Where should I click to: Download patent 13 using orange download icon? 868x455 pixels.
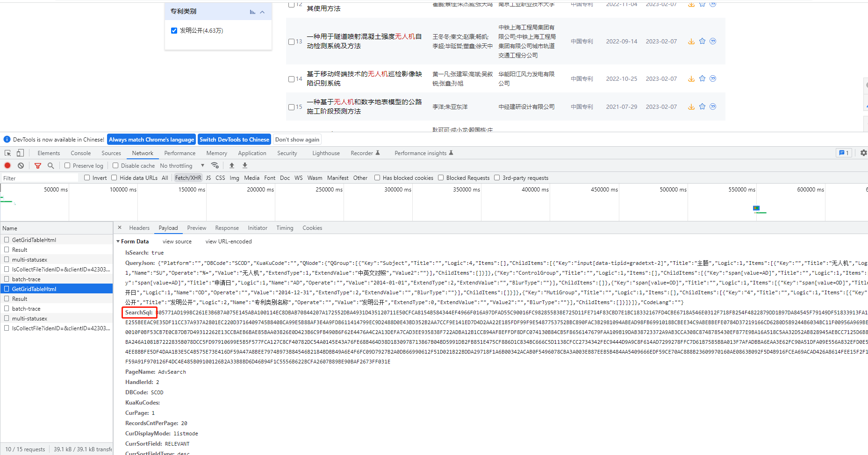coord(691,41)
